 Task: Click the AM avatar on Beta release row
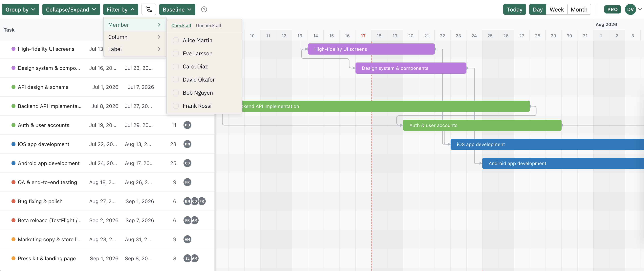[x=195, y=220]
